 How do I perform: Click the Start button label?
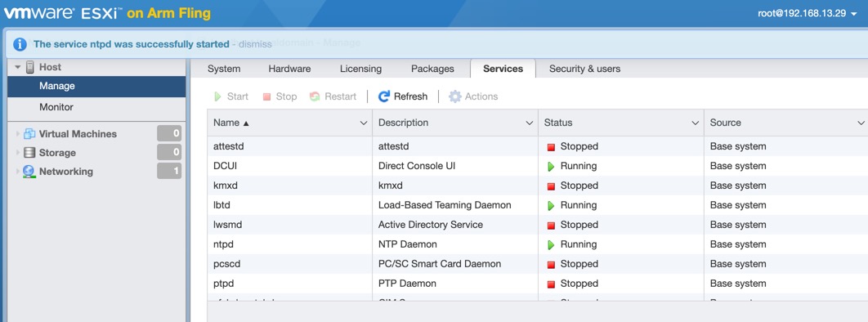pos(238,96)
